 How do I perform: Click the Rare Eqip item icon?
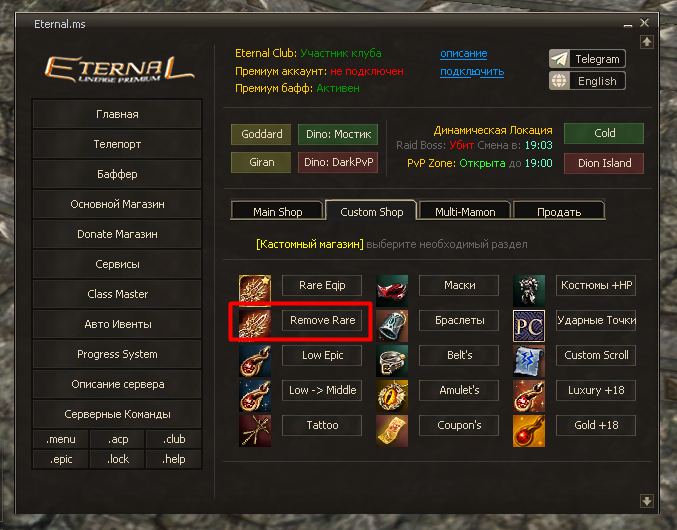255,288
